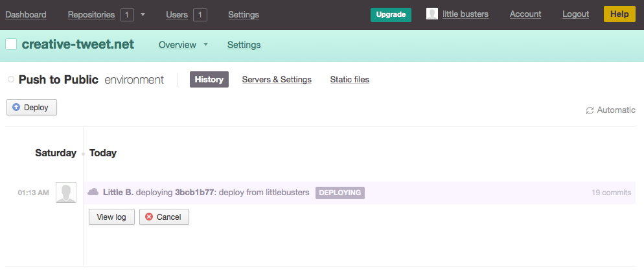This screenshot has width=644, height=273.
Task: Click the user avatar next to little busters
Action: pyautogui.click(x=431, y=14)
